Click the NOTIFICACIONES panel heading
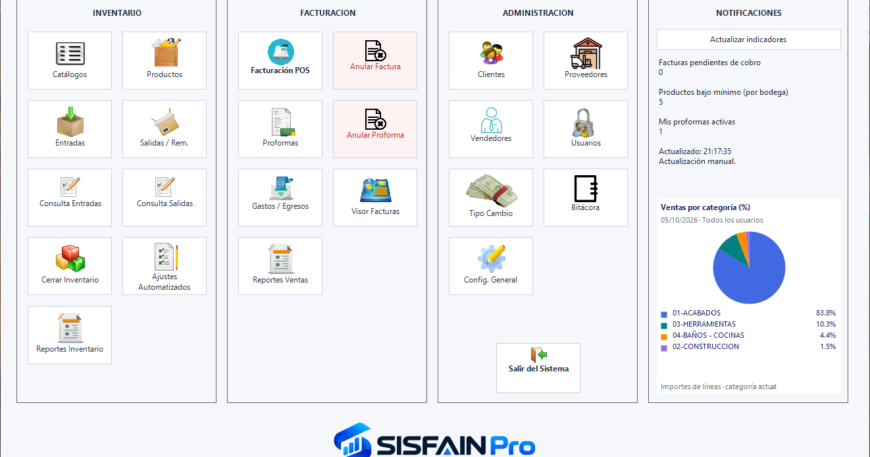Image resolution: width=870 pixels, height=457 pixels. 748,13
